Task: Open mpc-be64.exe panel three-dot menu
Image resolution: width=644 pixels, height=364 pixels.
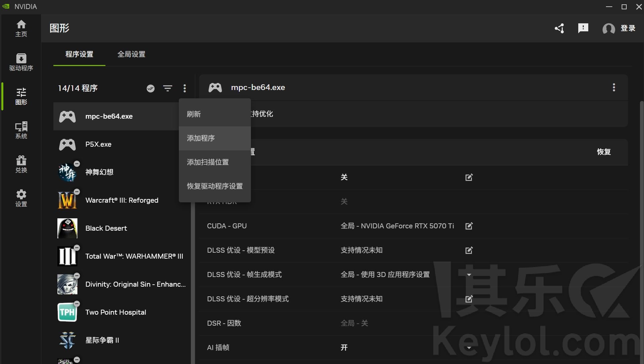Action: point(614,87)
